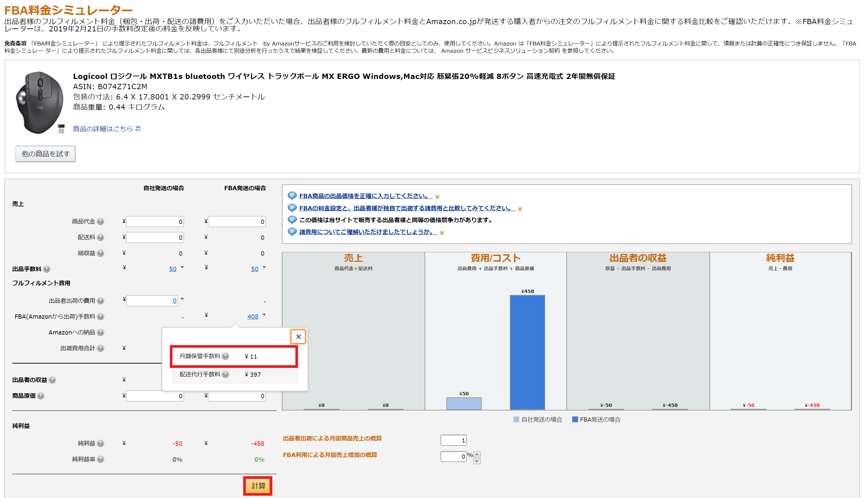Screen dimensions: 868x498
Task: Click the '-458' FBA net profit value
Action: coord(258,444)
